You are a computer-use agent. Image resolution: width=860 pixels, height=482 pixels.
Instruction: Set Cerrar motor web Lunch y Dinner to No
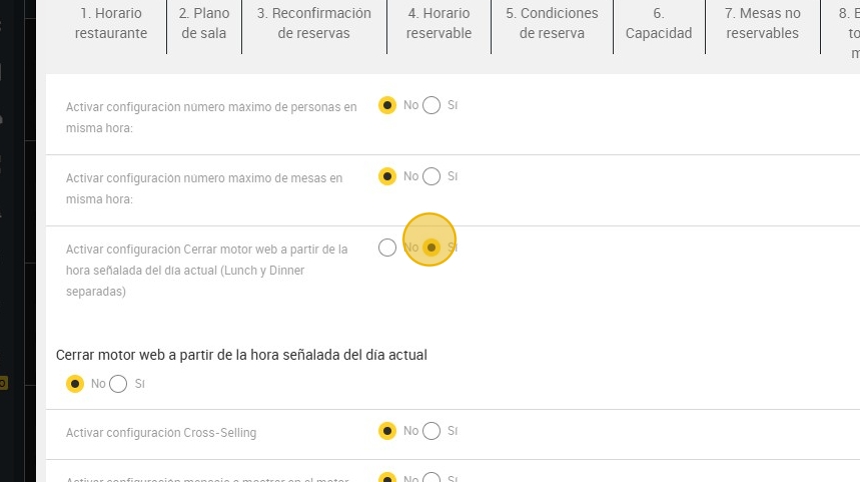click(x=388, y=247)
